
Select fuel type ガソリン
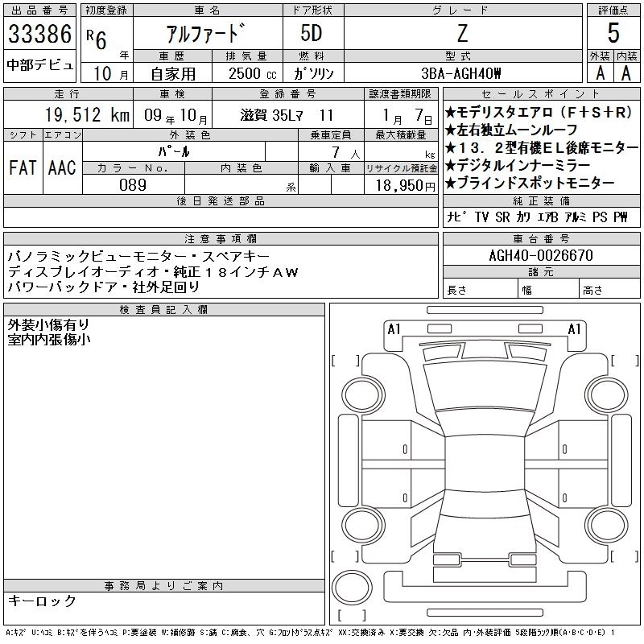pyautogui.click(x=313, y=74)
